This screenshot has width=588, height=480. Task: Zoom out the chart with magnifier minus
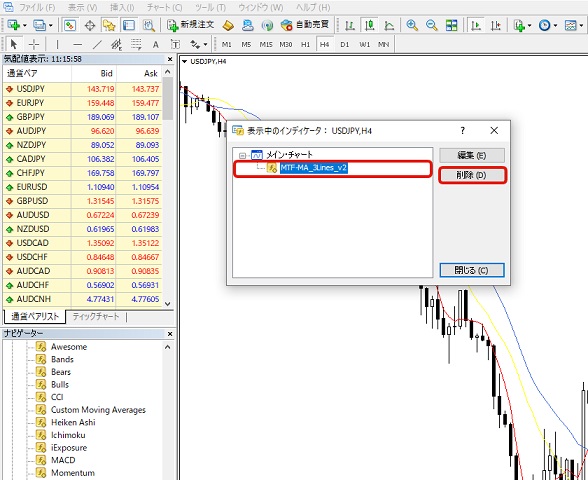click(432, 25)
